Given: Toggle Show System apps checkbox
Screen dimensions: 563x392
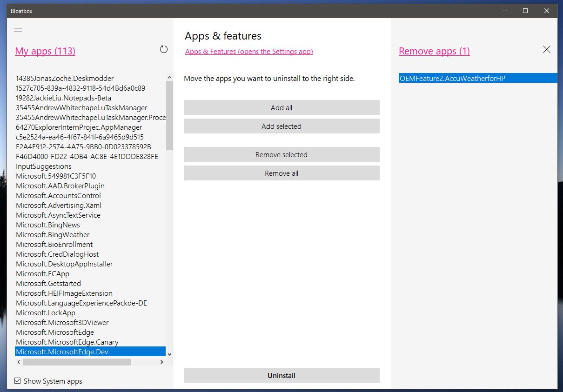Looking at the screenshot, I should click(18, 381).
